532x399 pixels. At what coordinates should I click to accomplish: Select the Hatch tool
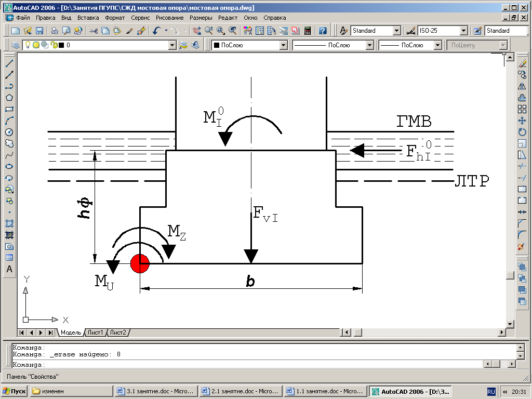pyautogui.click(x=9, y=223)
